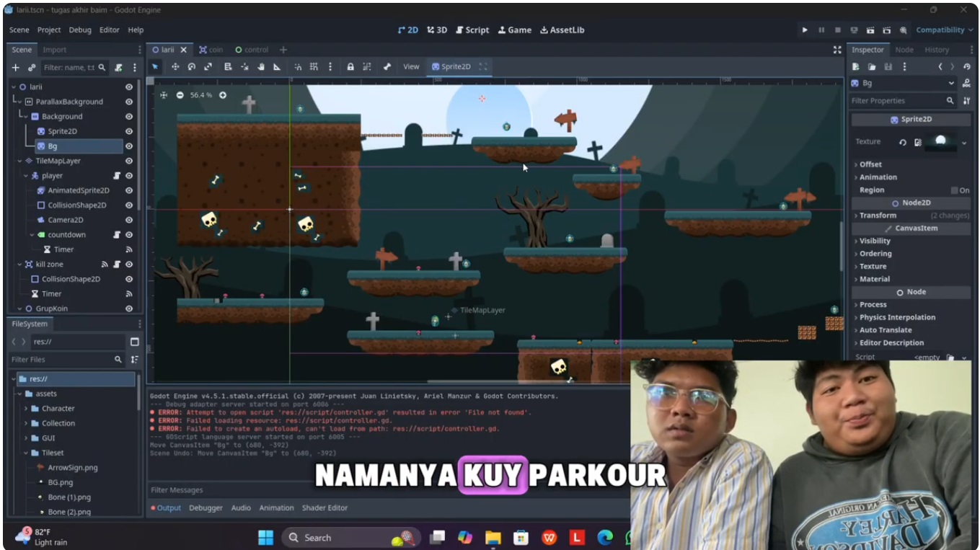Image resolution: width=980 pixels, height=550 pixels.
Task: Add a new node with the plus icon
Action: pos(15,68)
